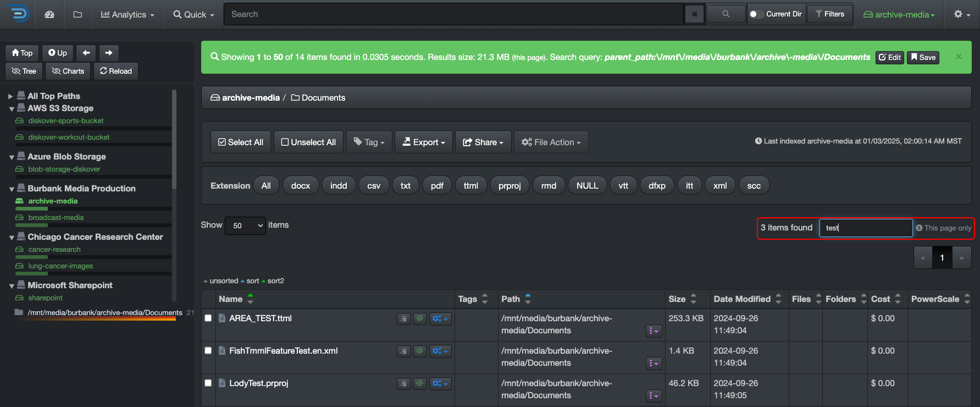Click the copy path icon for AREA_TEST.ttml
This screenshot has height=407, width=980.
click(403, 319)
